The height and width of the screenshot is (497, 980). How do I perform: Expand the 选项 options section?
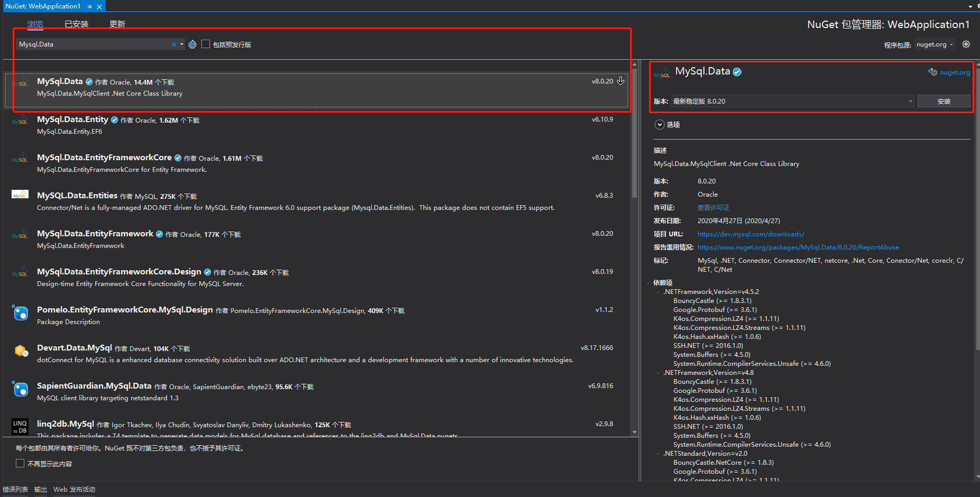tap(659, 125)
